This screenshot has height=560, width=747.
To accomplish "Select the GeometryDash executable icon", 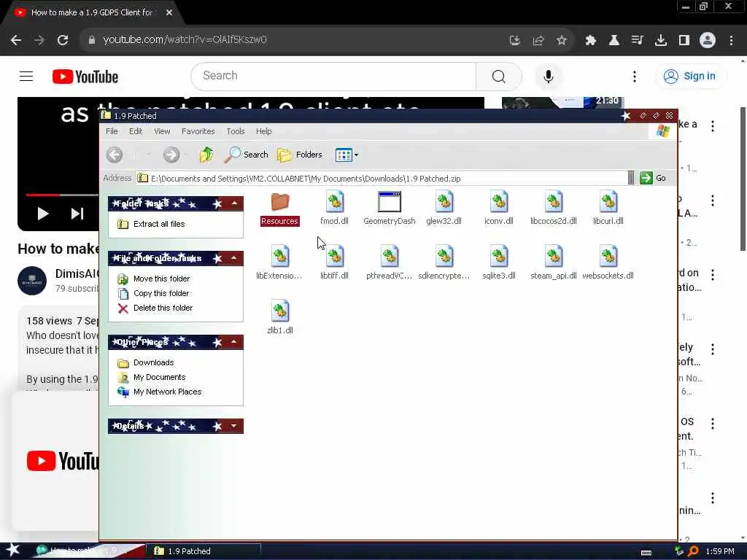I will click(x=390, y=201).
